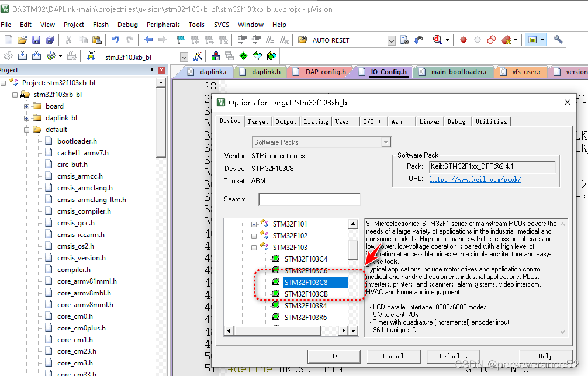The height and width of the screenshot is (376, 588).
Task: Open Configuration wrench icon
Action: [x=558, y=40]
